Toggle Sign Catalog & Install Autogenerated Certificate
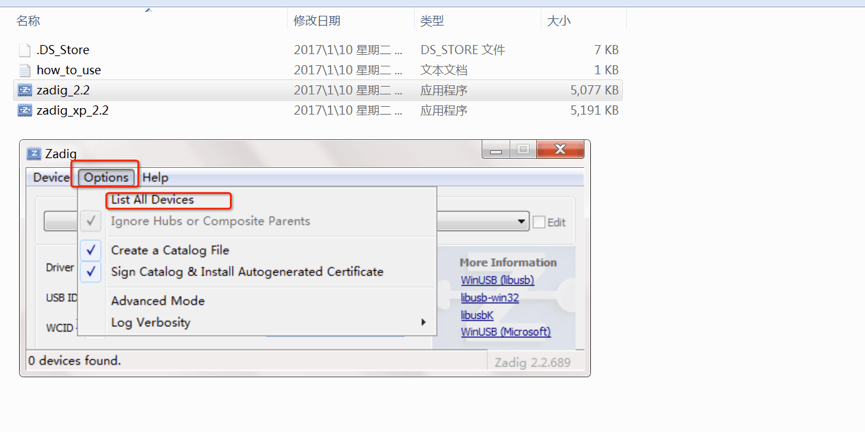Screen dimensions: 865x432 click(247, 272)
